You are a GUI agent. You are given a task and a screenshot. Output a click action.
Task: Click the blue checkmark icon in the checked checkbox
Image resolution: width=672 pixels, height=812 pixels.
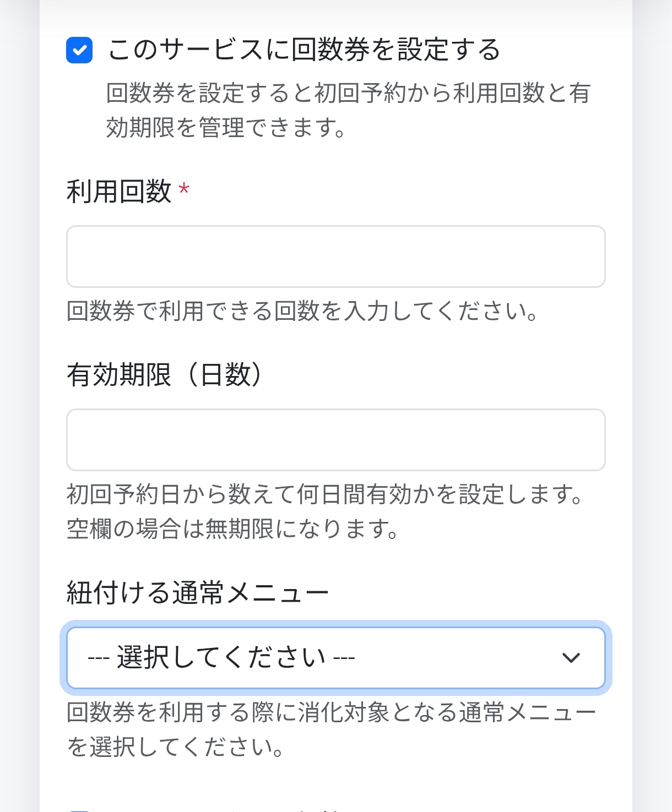(x=78, y=51)
